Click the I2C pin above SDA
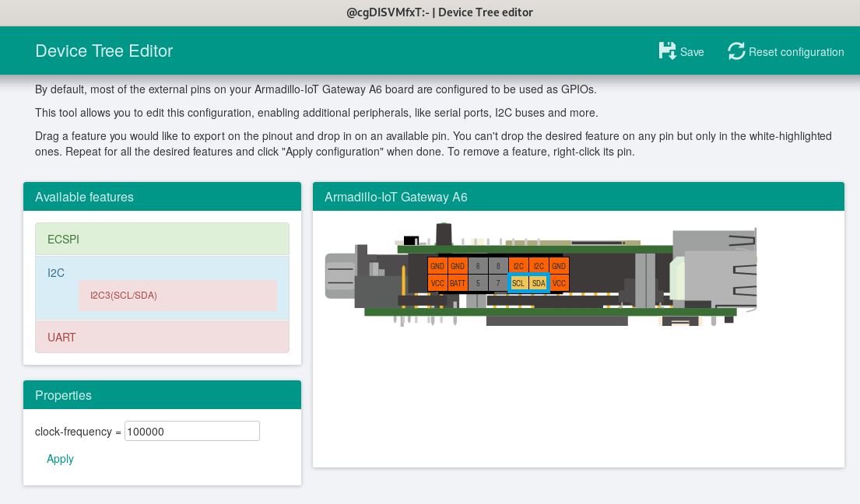Screen dimensions: 860x504 539,266
